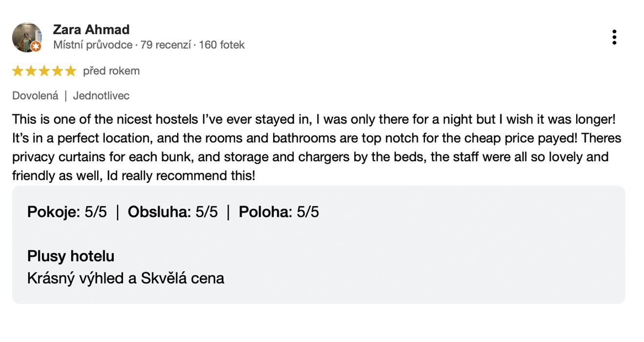Select the third yellow rating star

tap(44, 71)
